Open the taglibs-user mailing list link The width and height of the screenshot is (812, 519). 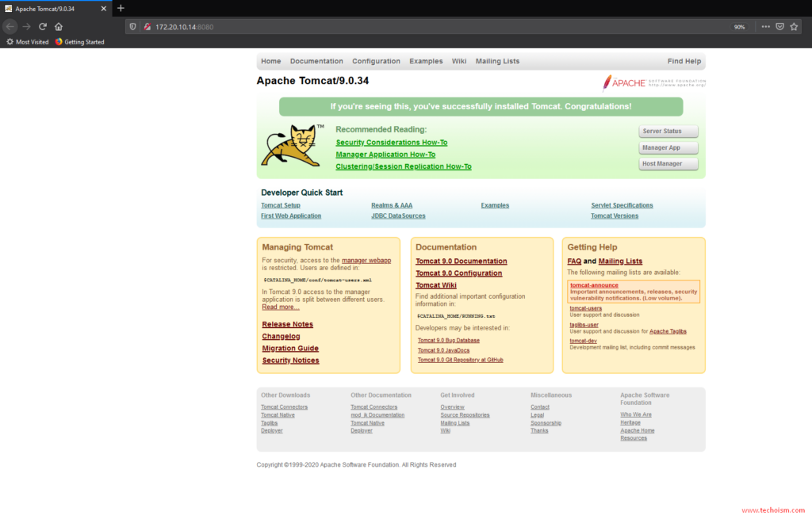click(x=584, y=325)
